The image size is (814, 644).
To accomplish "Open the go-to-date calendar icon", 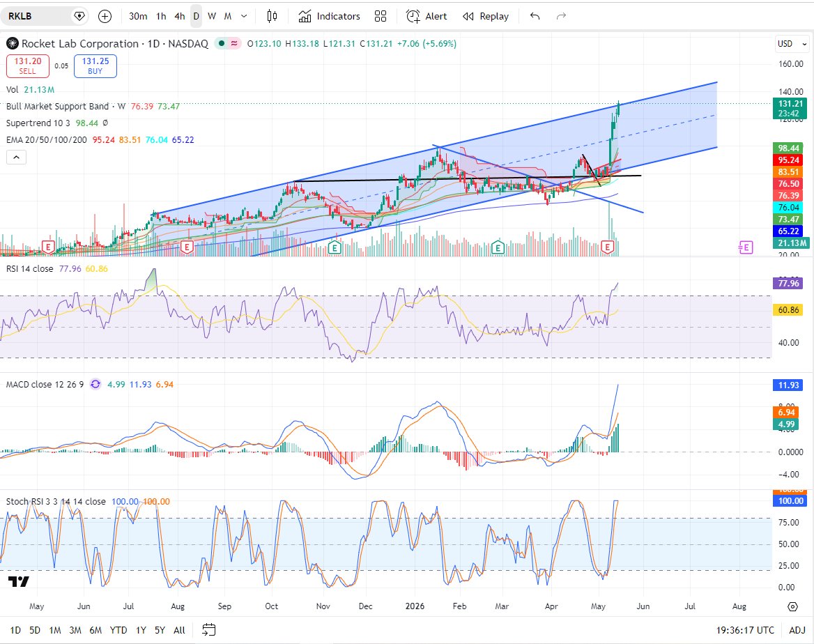I will [x=208, y=630].
